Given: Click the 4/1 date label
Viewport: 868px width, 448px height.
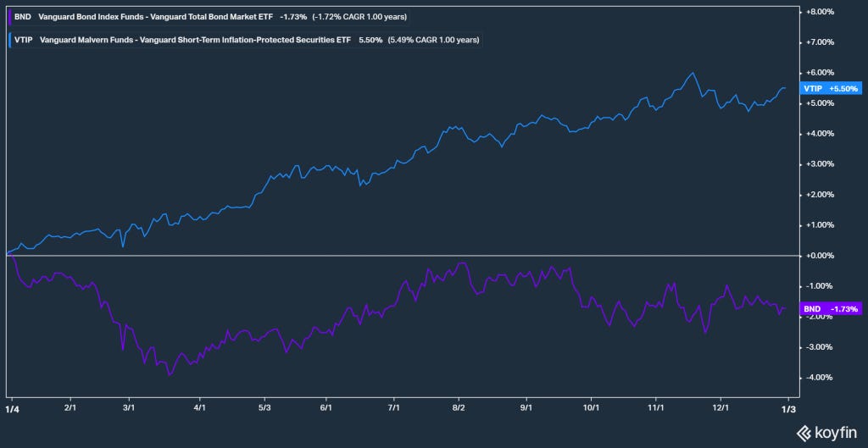Looking at the screenshot, I should [200, 407].
